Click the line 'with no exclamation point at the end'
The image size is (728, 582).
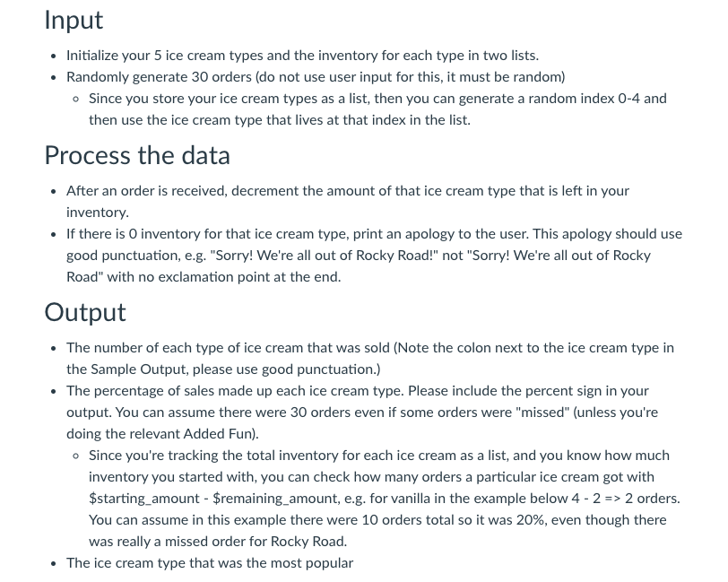click(x=224, y=277)
